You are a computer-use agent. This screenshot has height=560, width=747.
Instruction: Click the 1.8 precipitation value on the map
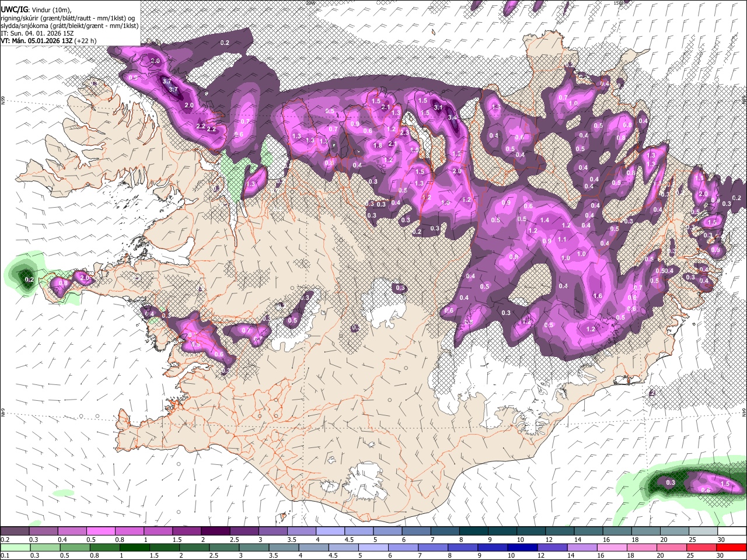pos(378,146)
